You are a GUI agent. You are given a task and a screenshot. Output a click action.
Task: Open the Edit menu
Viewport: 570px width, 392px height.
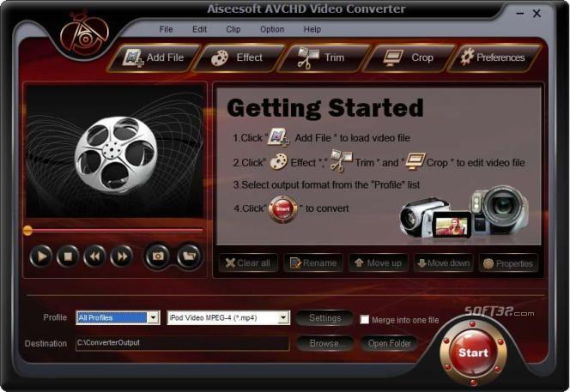point(199,29)
